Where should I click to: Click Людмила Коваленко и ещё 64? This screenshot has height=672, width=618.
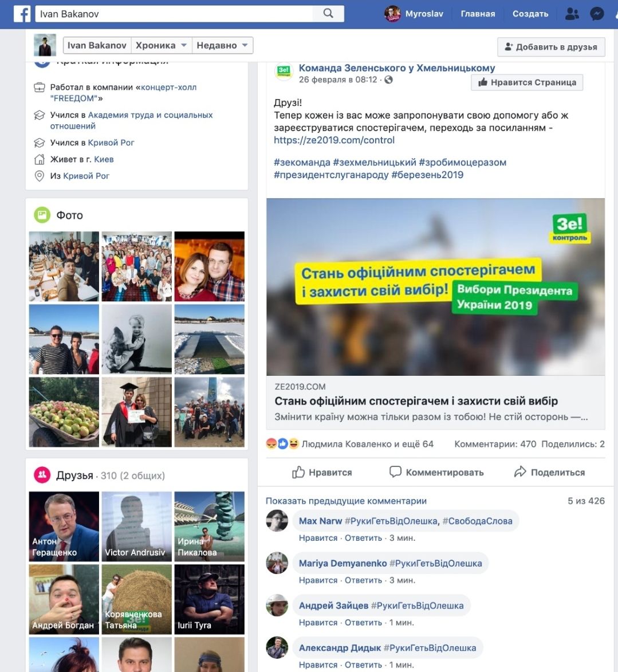click(x=368, y=444)
